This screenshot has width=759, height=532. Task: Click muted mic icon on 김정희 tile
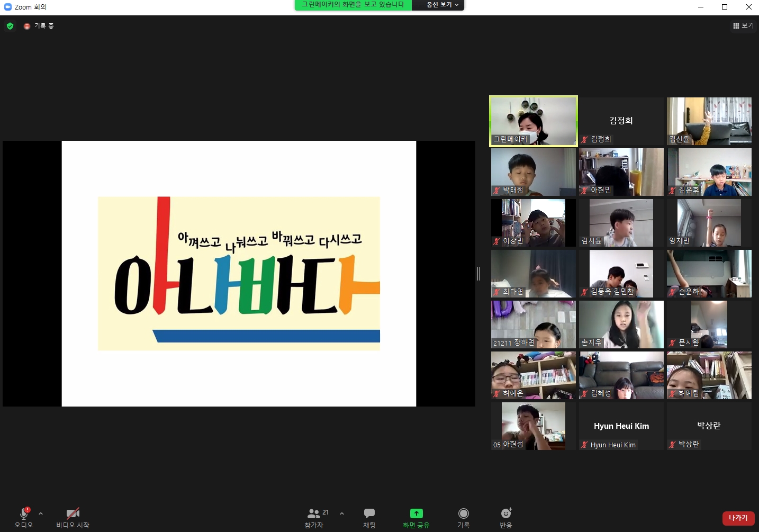click(x=585, y=139)
